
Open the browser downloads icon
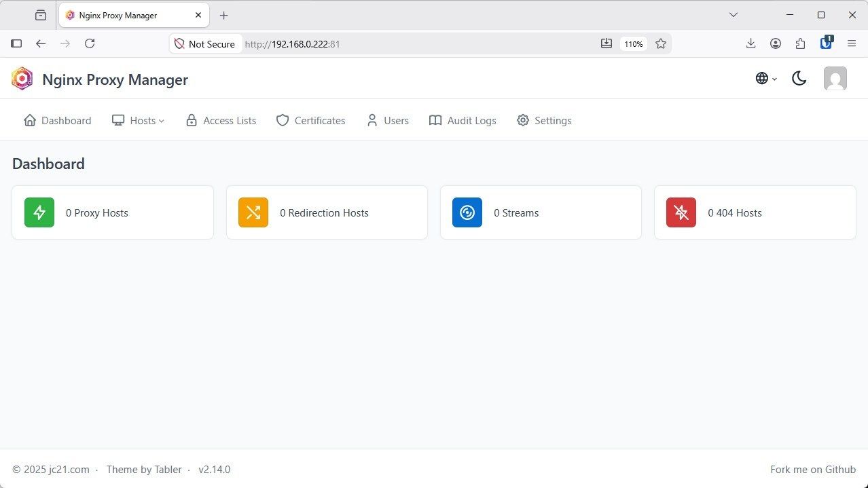point(751,43)
